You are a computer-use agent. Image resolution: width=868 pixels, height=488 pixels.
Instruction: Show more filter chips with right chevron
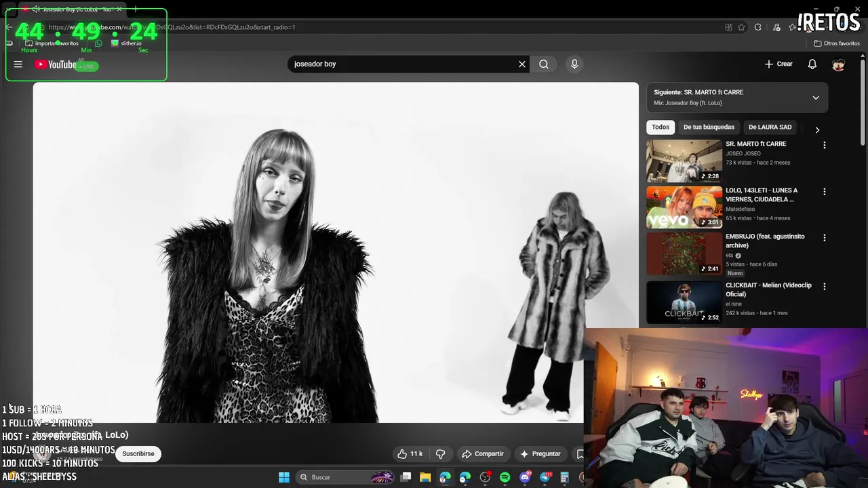817,129
